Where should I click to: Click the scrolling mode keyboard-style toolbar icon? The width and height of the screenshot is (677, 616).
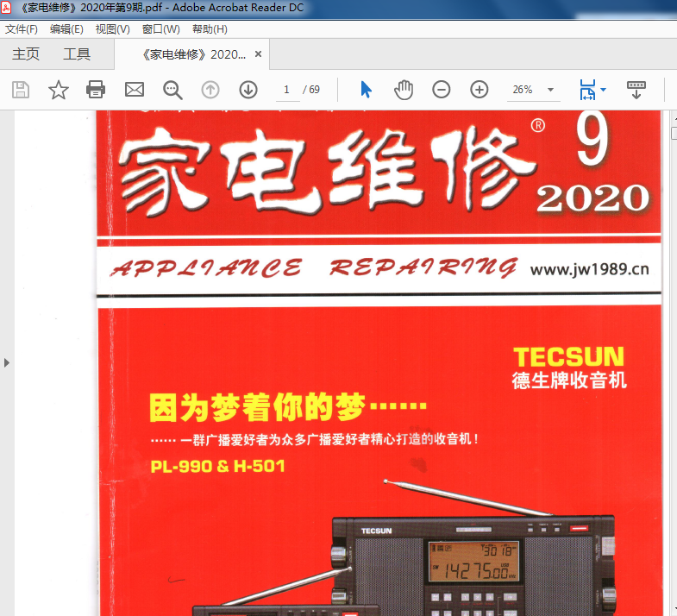point(636,90)
